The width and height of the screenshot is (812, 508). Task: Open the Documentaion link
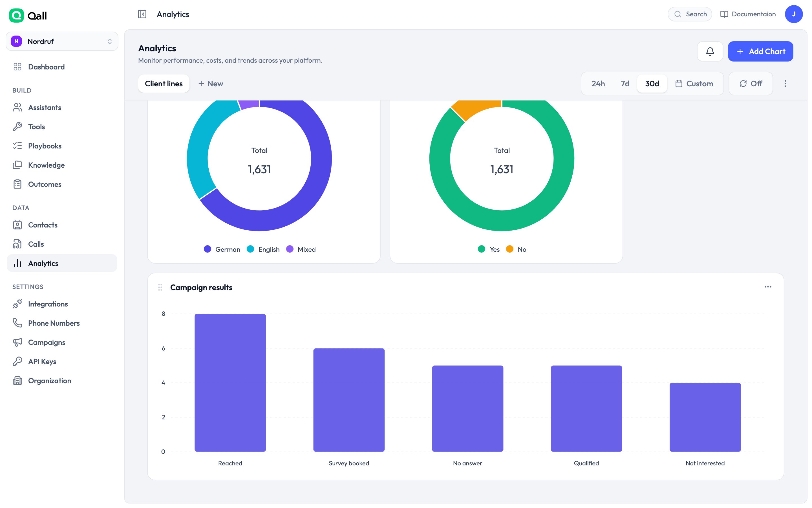(748, 14)
